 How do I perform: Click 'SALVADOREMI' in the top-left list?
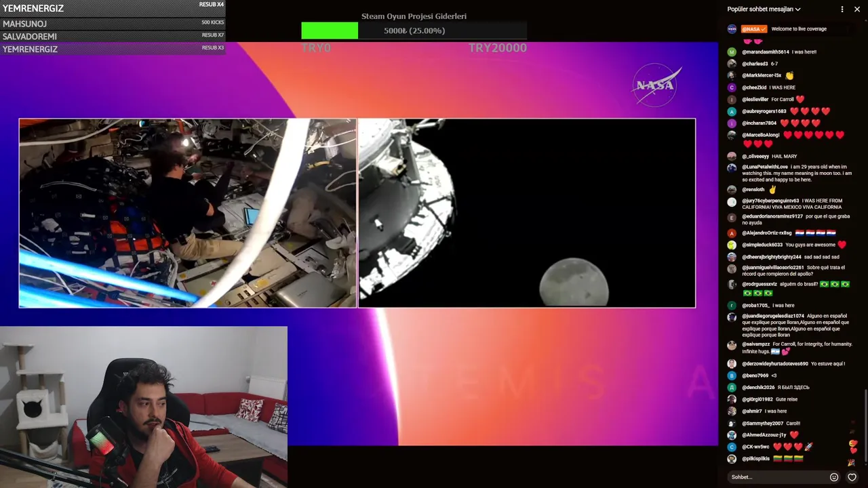(x=30, y=37)
